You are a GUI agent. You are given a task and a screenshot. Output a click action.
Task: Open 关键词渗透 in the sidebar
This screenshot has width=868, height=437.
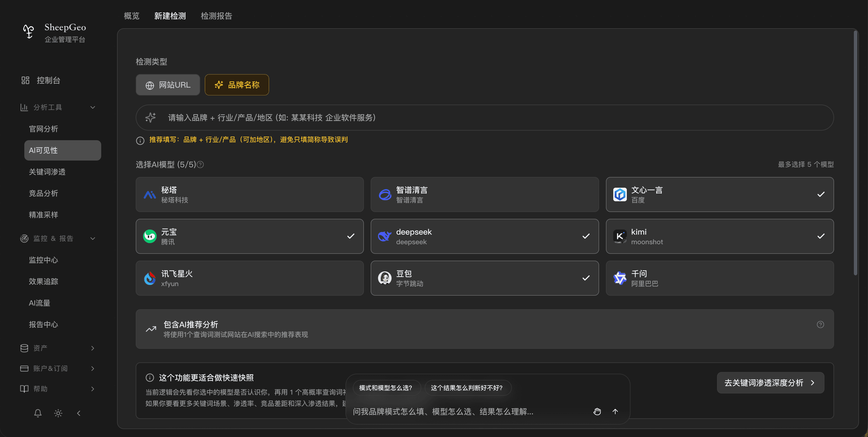click(x=63, y=172)
